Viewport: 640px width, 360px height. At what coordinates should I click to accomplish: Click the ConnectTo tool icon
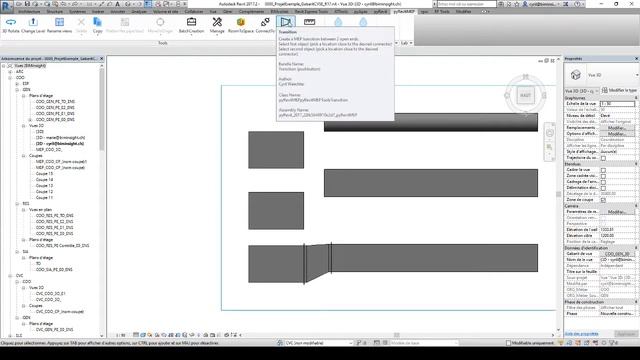pos(265,22)
